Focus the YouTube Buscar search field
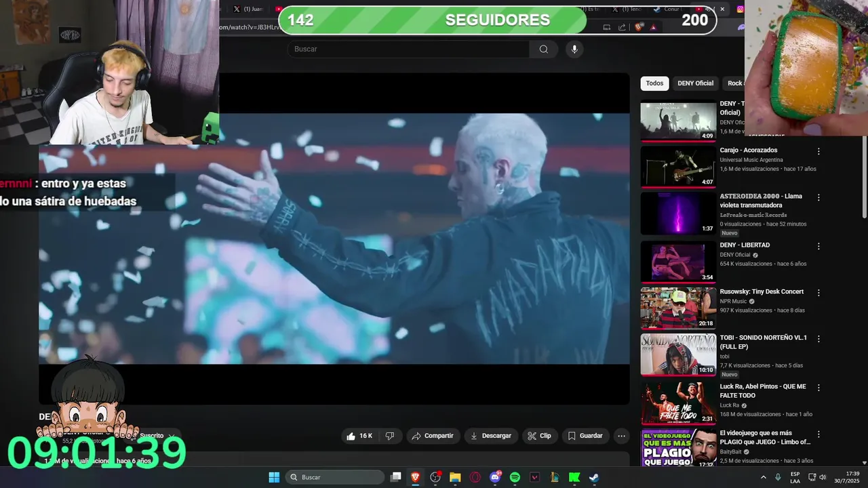Viewport: 868px width, 488px height. point(409,49)
